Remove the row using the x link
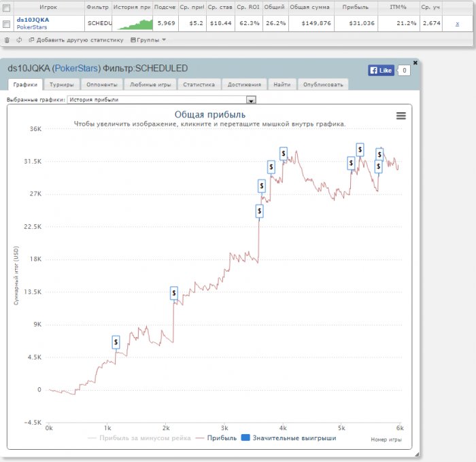 tap(457, 24)
